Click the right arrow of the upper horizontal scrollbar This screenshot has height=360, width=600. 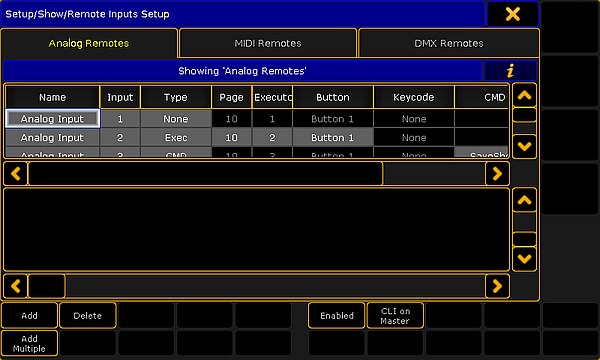497,174
